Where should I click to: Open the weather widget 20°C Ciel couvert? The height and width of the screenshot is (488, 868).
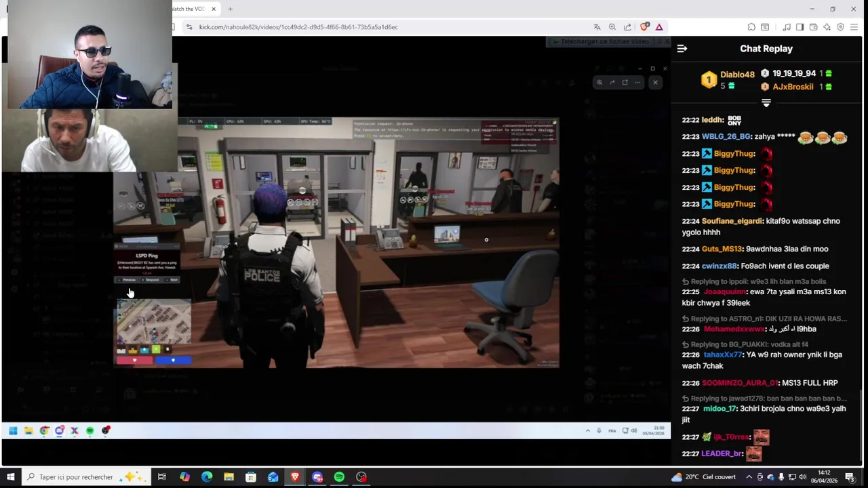703,476
